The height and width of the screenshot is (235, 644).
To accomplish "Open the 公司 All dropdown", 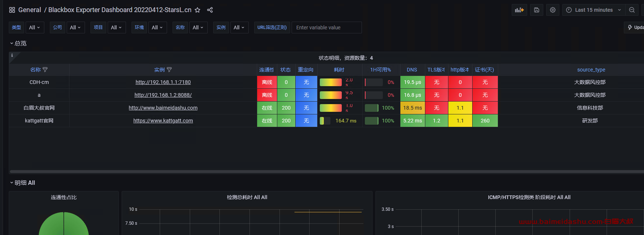I will coord(75,27).
